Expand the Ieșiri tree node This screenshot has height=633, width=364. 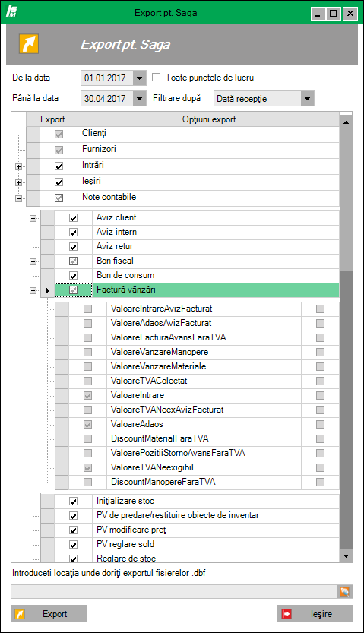pyautogui.click(x=18, y=182)
